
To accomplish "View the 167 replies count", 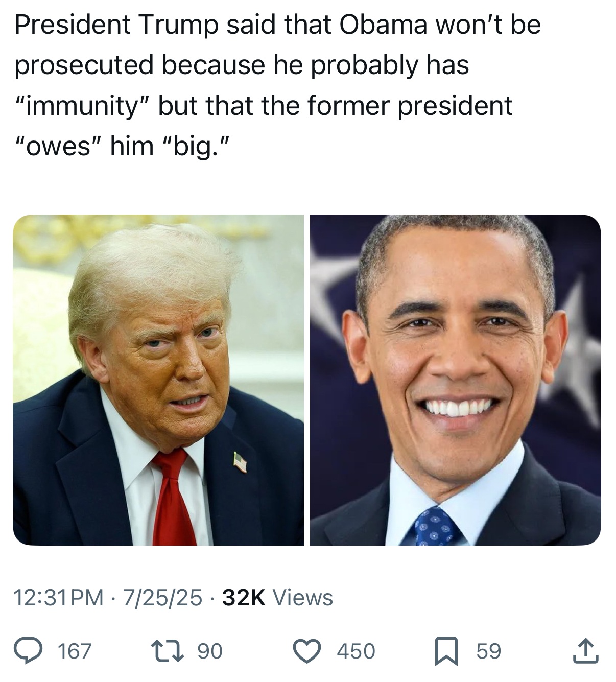I will pos(75,651).
